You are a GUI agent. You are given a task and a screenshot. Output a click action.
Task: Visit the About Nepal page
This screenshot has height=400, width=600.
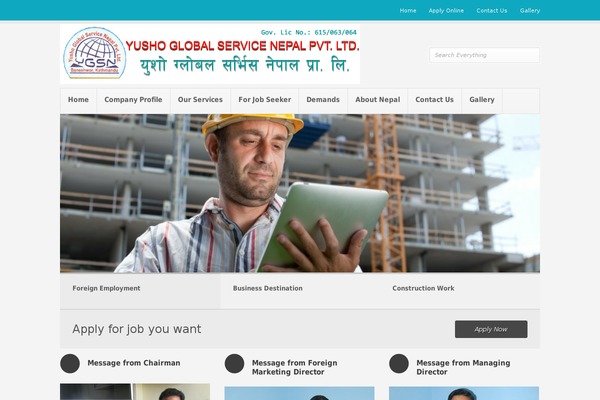pos(378,100)
